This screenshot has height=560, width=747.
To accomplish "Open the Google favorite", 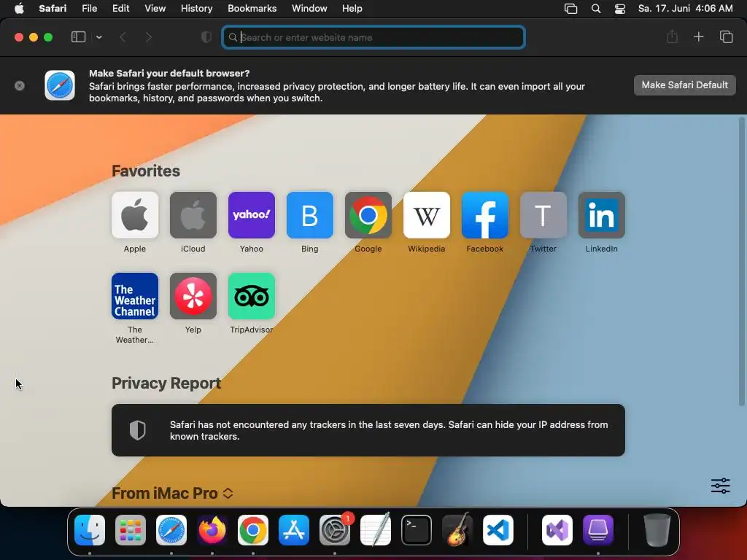I will click(368, 215).
